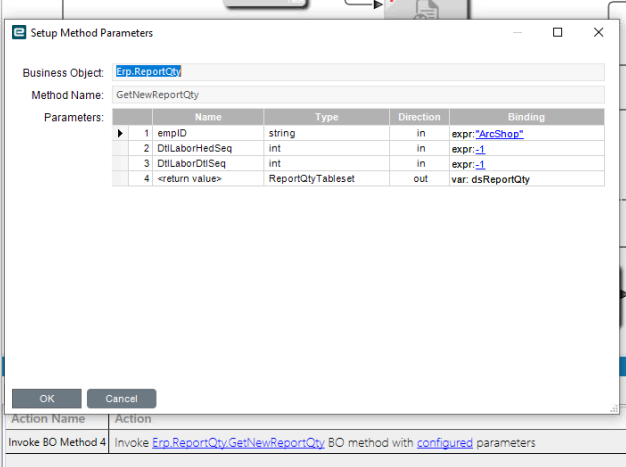Close the Setup Method Parameters dialog
626x467 pixels.
(x=598, y=32)
